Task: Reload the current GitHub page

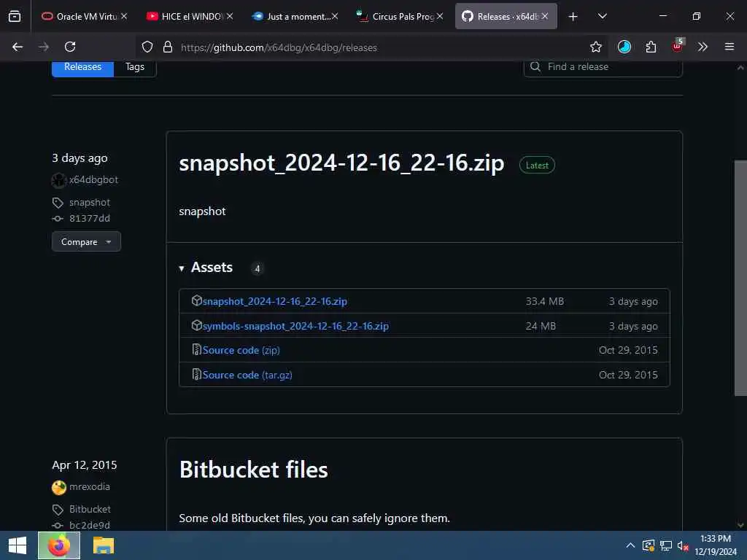Action: pos(70,47)
